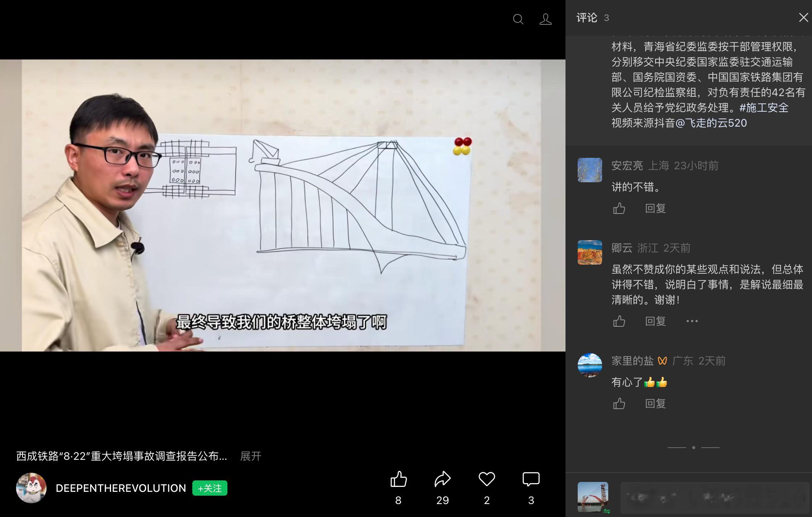Open DEEPENTHEREVOLUTION's avatar

click(x=31, y=488)
